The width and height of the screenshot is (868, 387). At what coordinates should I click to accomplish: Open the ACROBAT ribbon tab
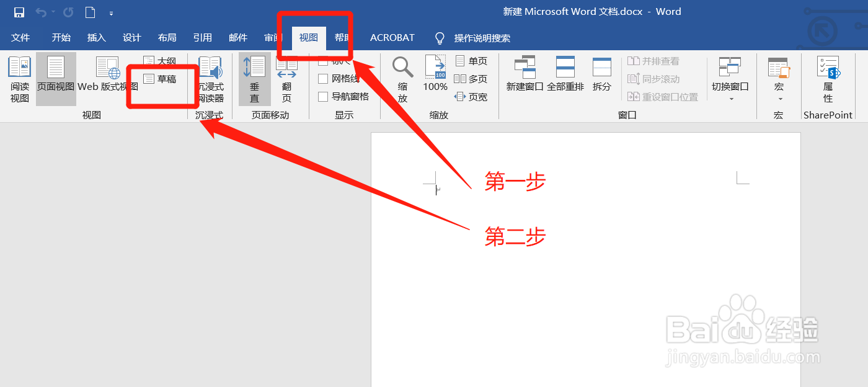point(391,37)
